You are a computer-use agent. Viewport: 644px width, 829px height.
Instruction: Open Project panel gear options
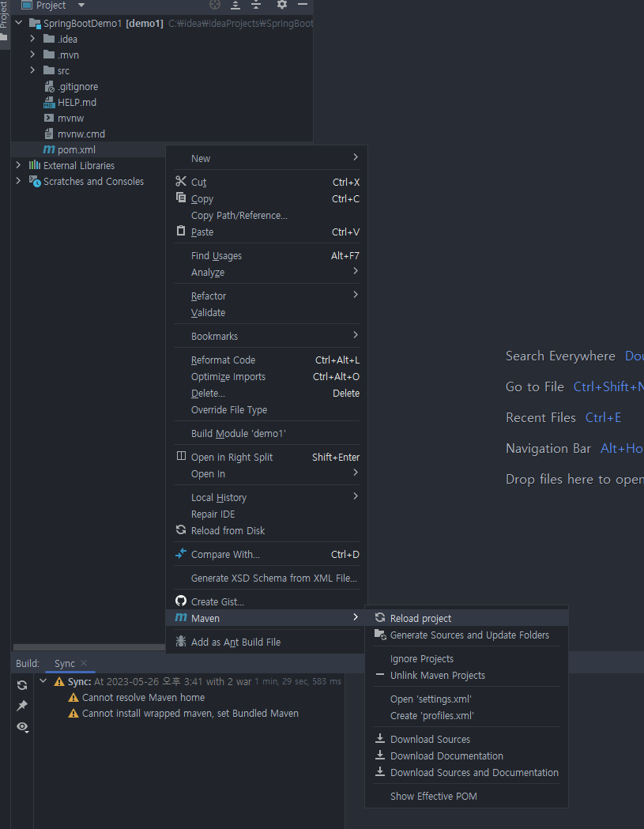(x=282, y=5)
